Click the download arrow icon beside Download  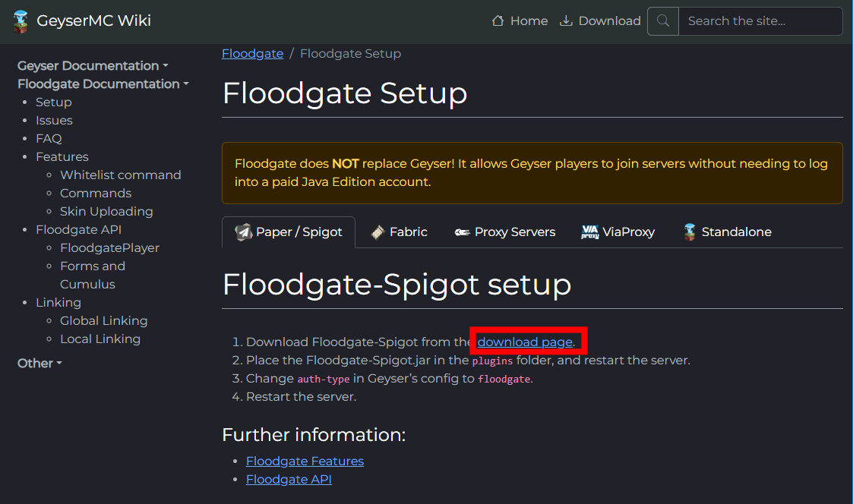point(566,20)
